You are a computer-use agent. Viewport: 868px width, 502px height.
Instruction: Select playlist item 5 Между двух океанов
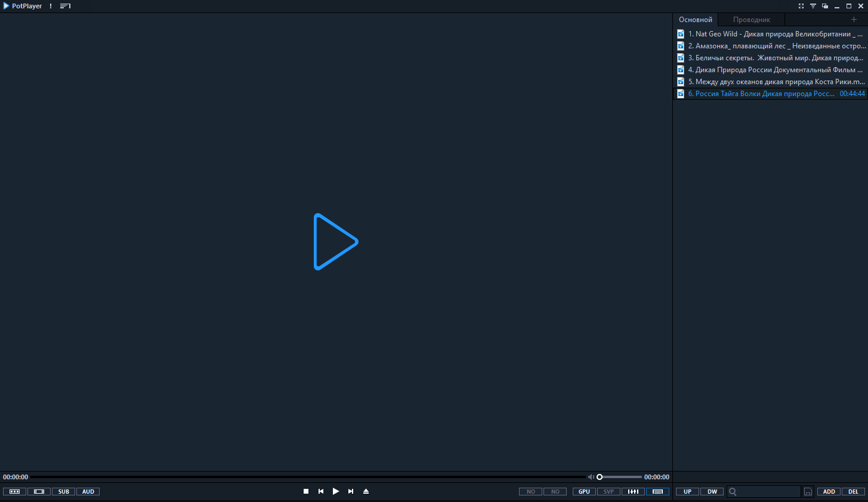pyautogui.click(x=770, y=82)
